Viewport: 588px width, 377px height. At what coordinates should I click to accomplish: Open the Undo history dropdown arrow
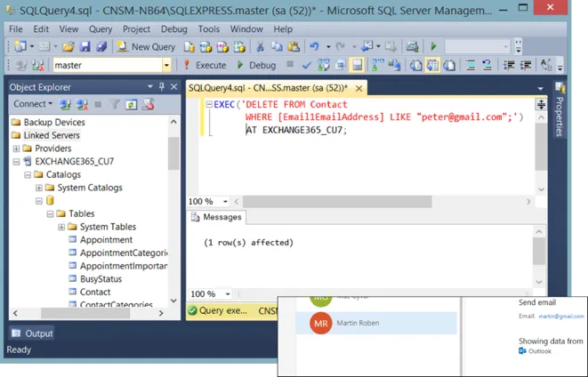click(x=328, y=47)
